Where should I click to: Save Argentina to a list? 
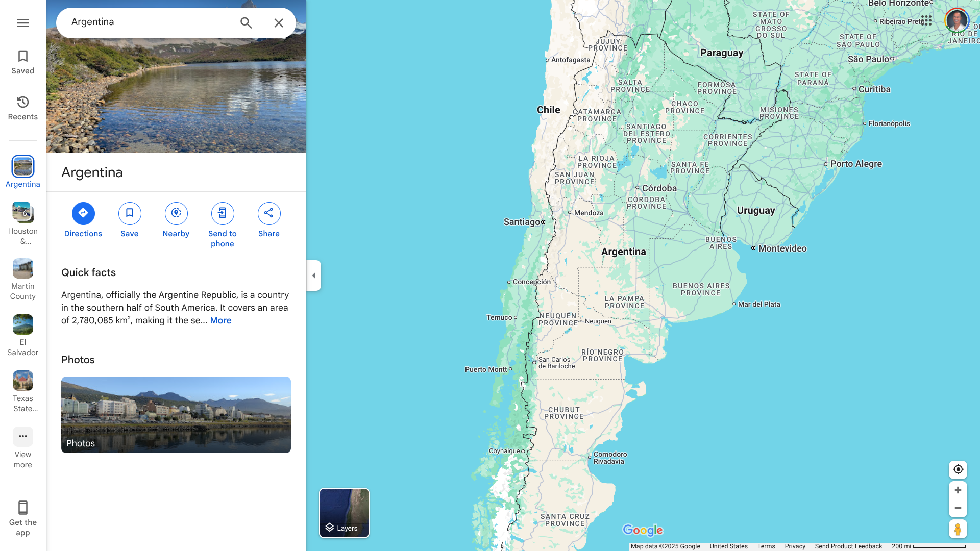click(130, 220)
